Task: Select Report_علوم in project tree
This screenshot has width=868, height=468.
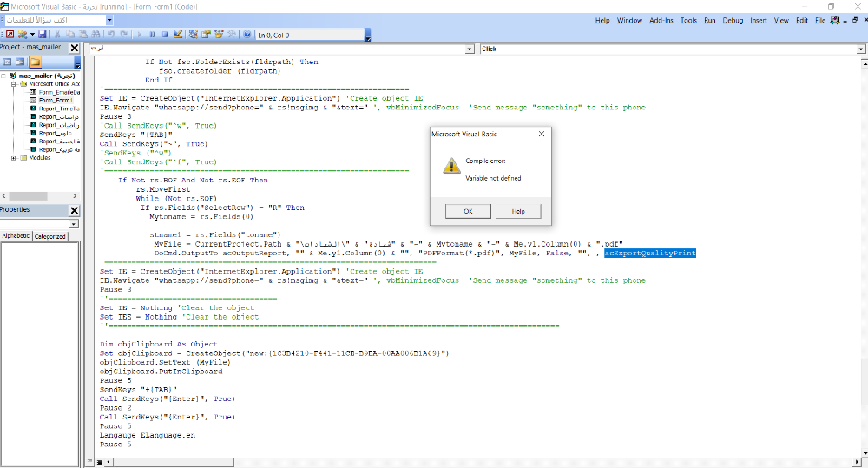Action: 56,133
